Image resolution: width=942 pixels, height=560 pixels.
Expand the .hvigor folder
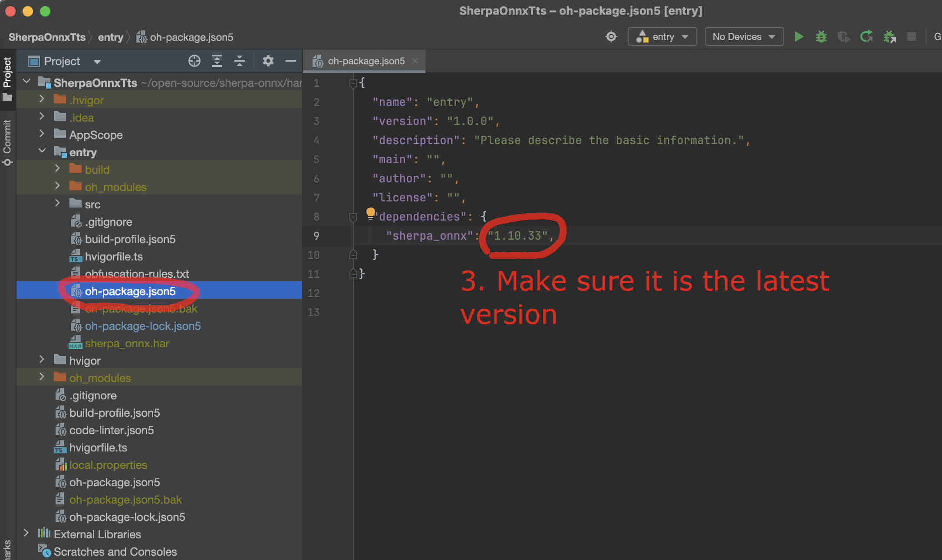(x=42, y=99)
